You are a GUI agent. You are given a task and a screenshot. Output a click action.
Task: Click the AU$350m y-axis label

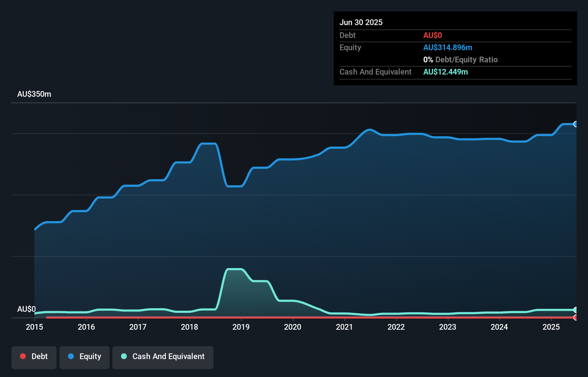[x=34, y=94]
